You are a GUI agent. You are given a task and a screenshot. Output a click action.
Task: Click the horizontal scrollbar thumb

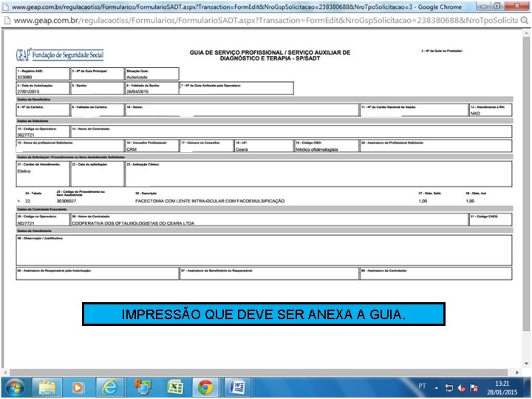pyautogui.click(x=259, y=372)
